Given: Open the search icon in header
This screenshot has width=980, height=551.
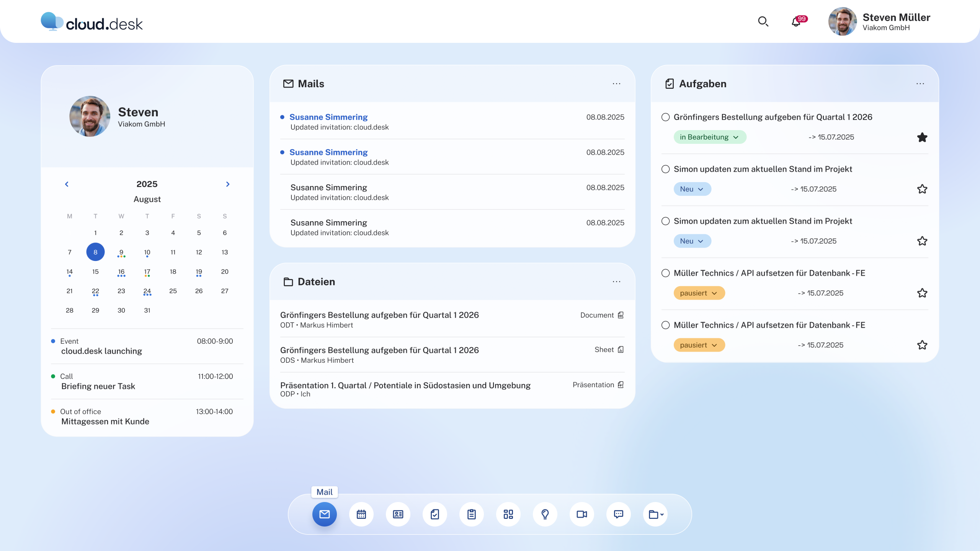Looking at the screenshot, I should point(763,21).
